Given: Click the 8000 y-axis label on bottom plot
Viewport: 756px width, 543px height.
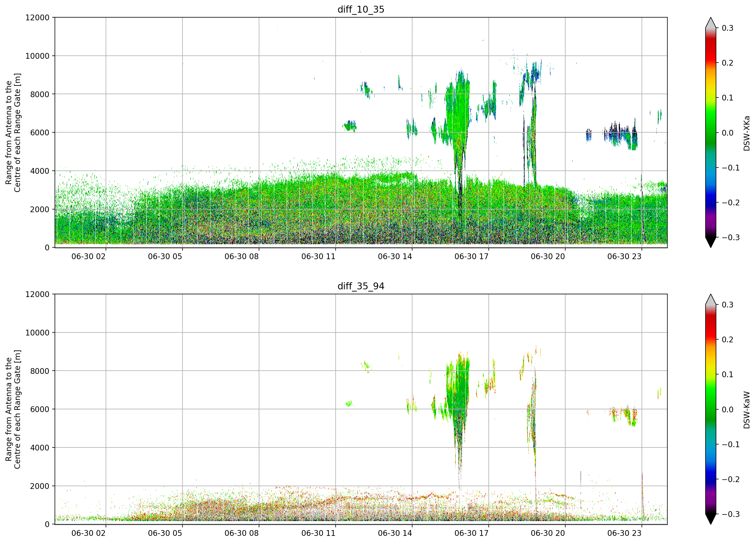Looking at the screenshot, I should [40, 371].
